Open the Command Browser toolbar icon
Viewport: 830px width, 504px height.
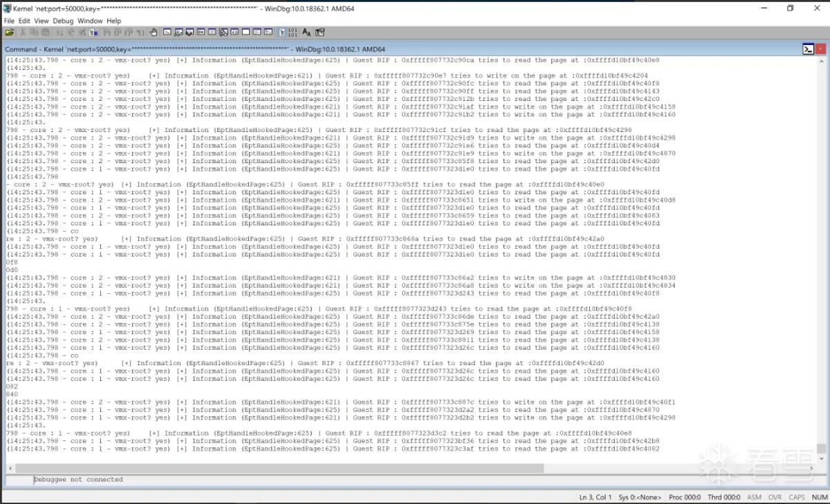[x=268, y=32]
